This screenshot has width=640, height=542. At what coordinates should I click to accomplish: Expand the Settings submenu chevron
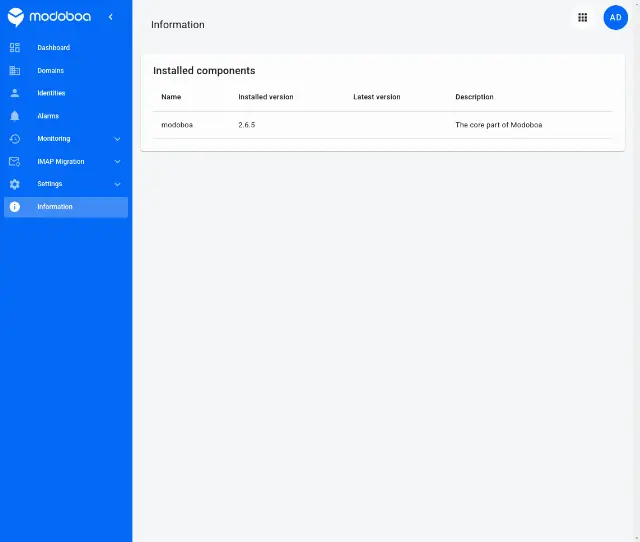point(117,184)
